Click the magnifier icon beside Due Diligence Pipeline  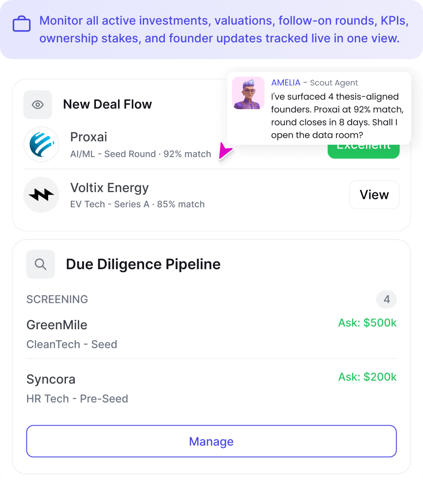40,264
